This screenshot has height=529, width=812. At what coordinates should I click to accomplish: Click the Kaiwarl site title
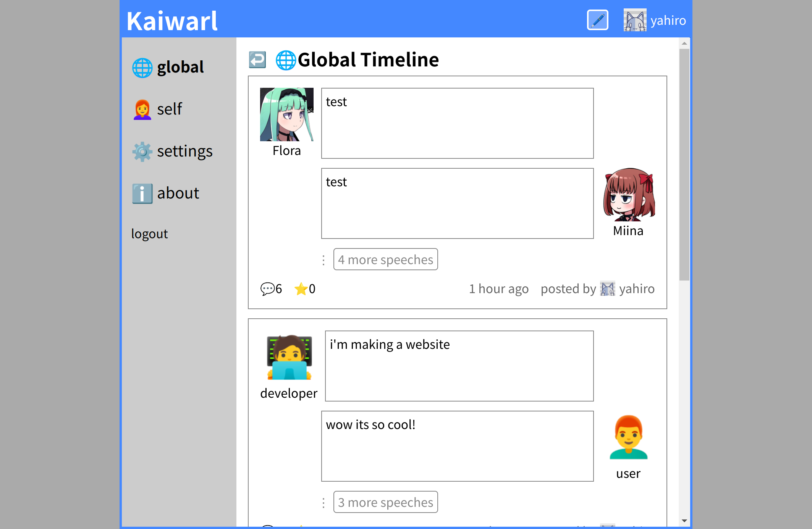pos(172,21)
